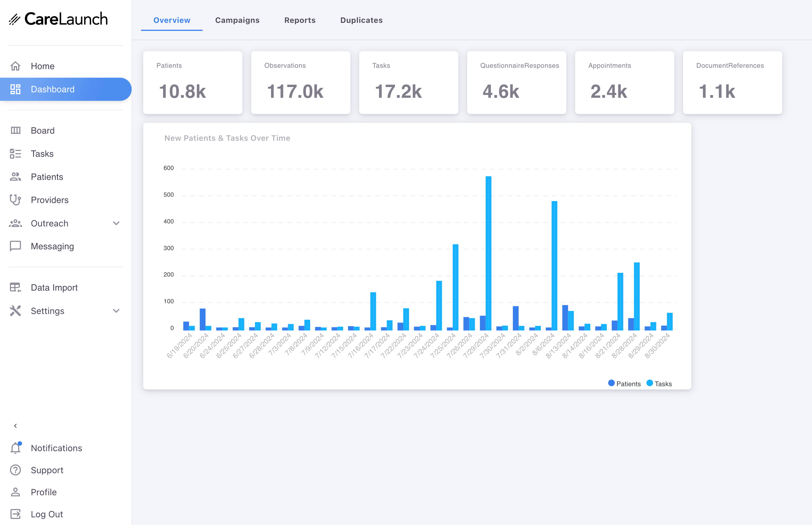Screen dimensions: 812x525
Task: Expand the Settings submenu chevron
Action: pyautogui.click(x=116, y=311)
